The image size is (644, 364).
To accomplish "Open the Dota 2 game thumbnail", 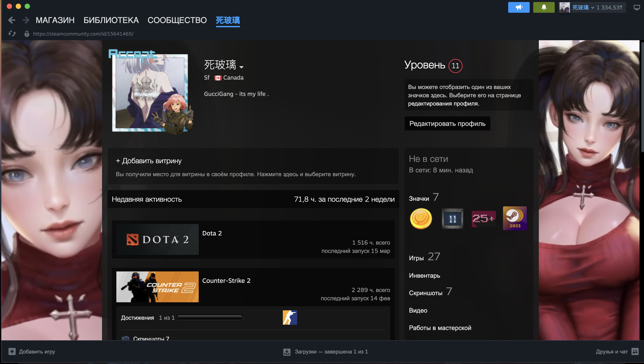I will (157, 239).
